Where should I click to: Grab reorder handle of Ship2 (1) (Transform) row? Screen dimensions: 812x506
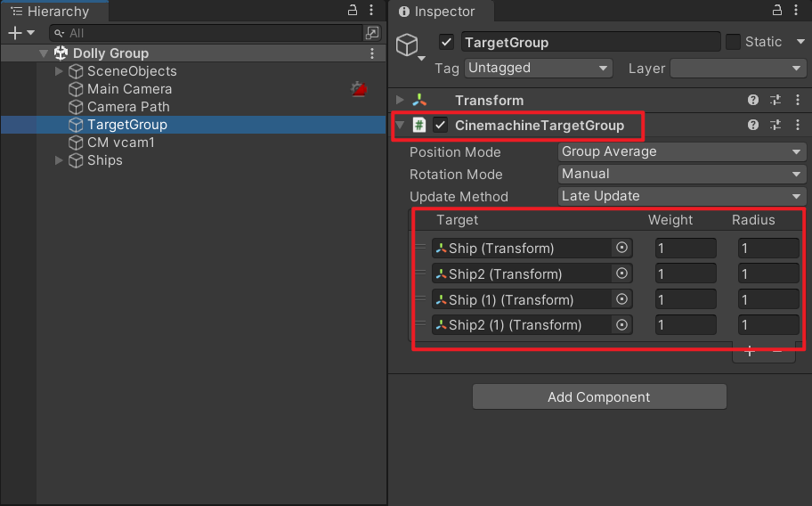point(420,323)
